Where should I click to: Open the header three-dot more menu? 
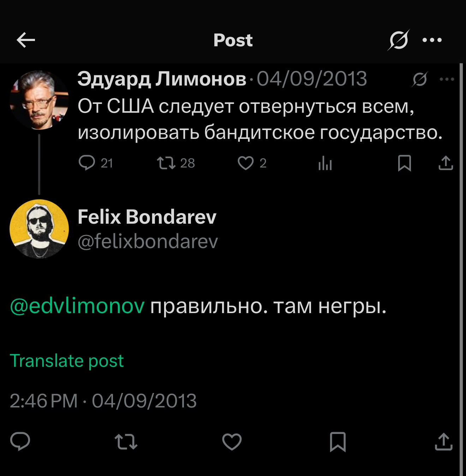point(432,40)
